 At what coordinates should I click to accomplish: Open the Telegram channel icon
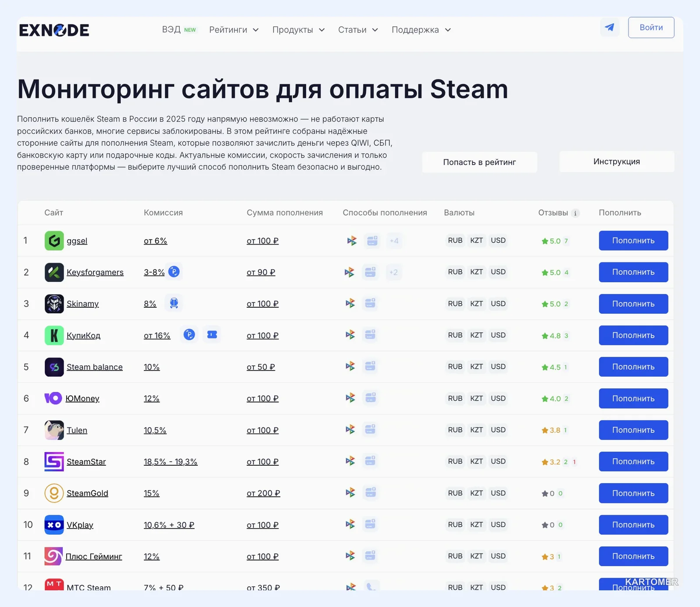pyautogui.click(x=610, y=27)
